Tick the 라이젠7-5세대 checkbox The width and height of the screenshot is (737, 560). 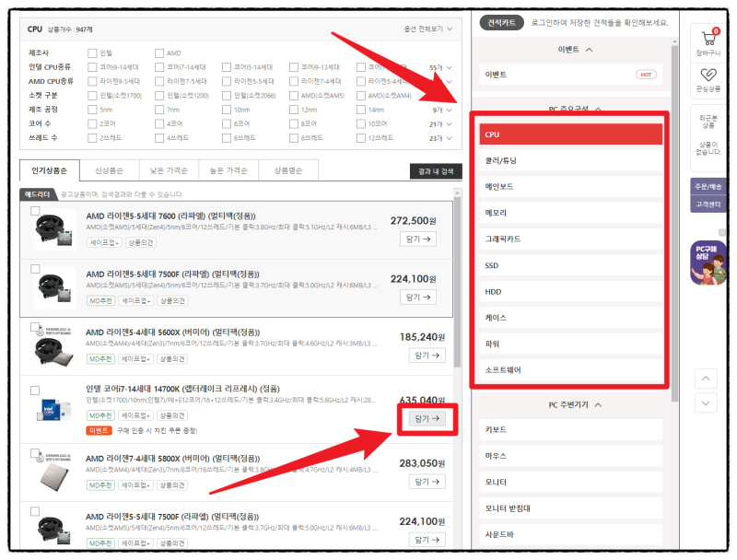point(159,81)
